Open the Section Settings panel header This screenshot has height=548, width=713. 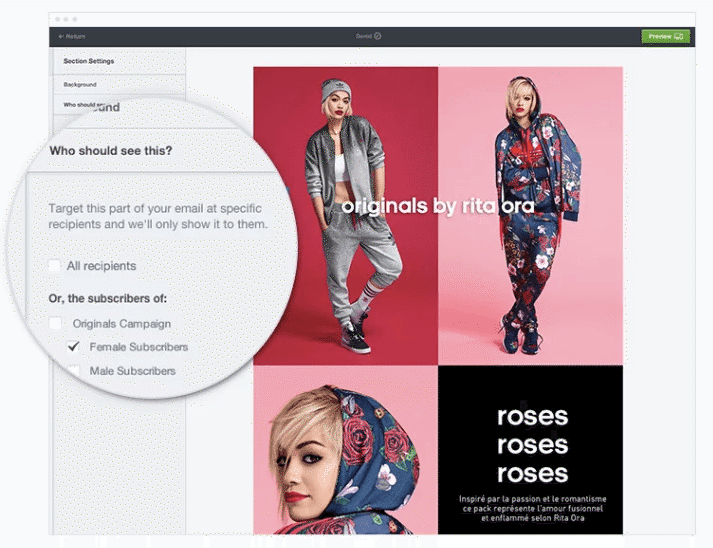(119, 61)
